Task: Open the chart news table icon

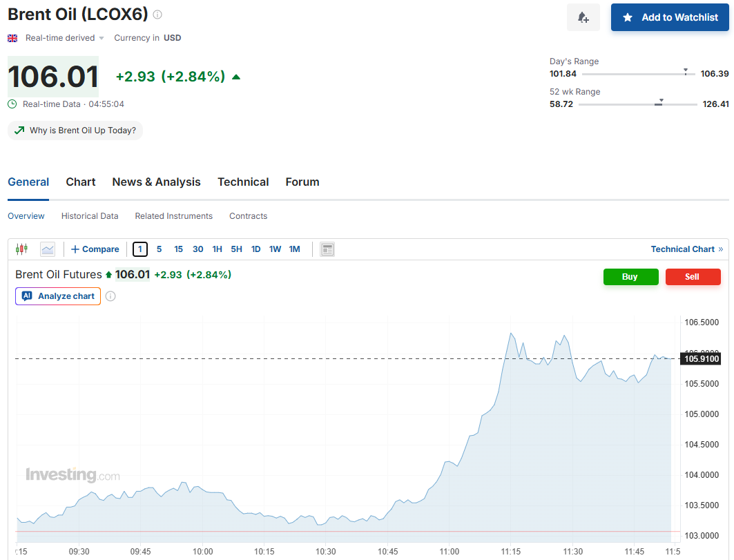Action: coord(327,249)
